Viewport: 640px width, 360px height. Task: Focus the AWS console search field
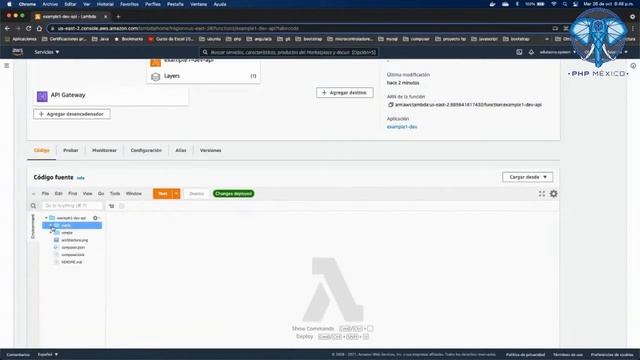(x=289, y=52)
